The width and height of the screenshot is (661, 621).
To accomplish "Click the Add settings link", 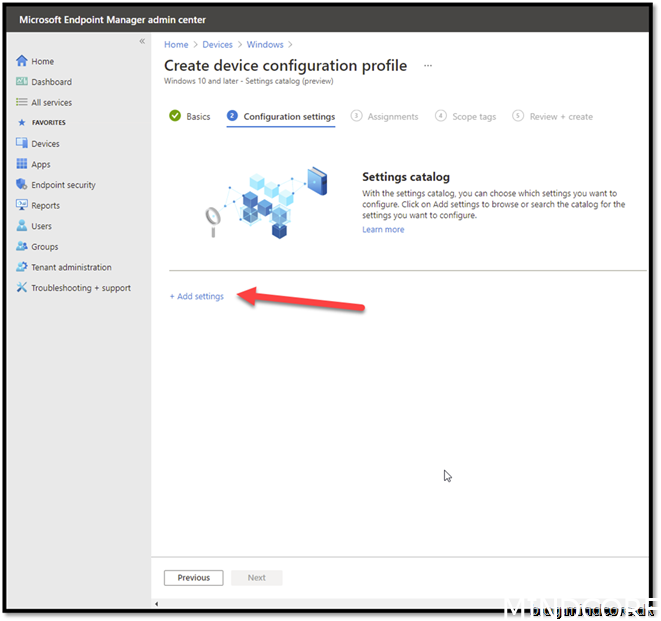I will 197,296.
